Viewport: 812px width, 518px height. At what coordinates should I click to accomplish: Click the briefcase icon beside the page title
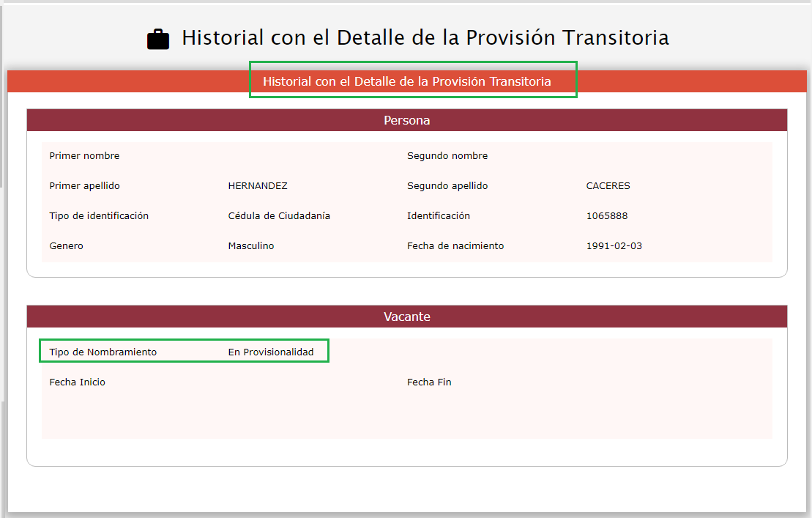tap(158, 39)
